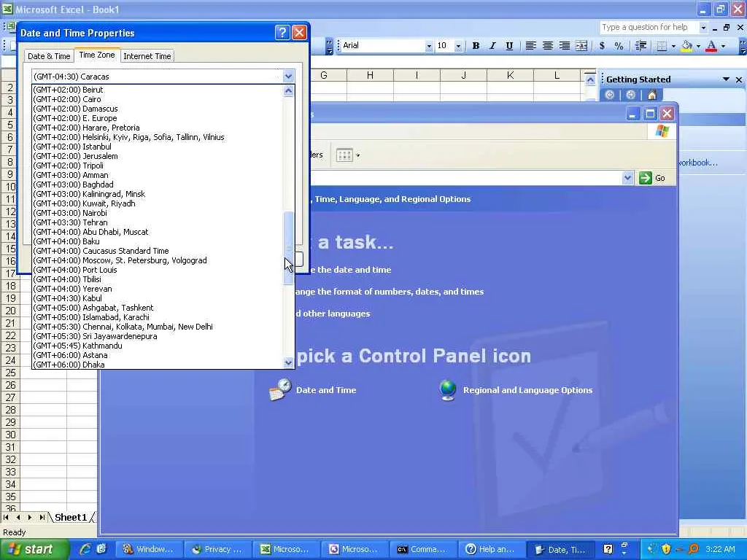Open the Control Panel address bar dropdown
Viewport: 747px width, 560px height.
click(x=627, y=178)
